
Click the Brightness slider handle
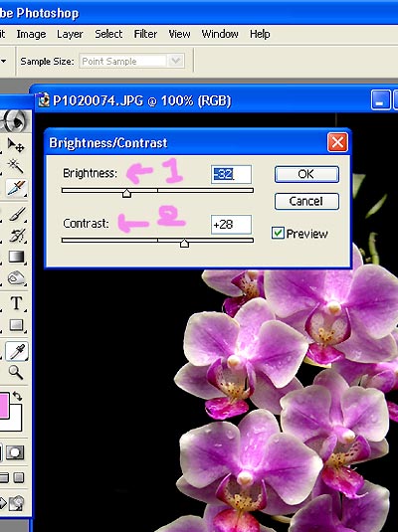pos(126,193)
